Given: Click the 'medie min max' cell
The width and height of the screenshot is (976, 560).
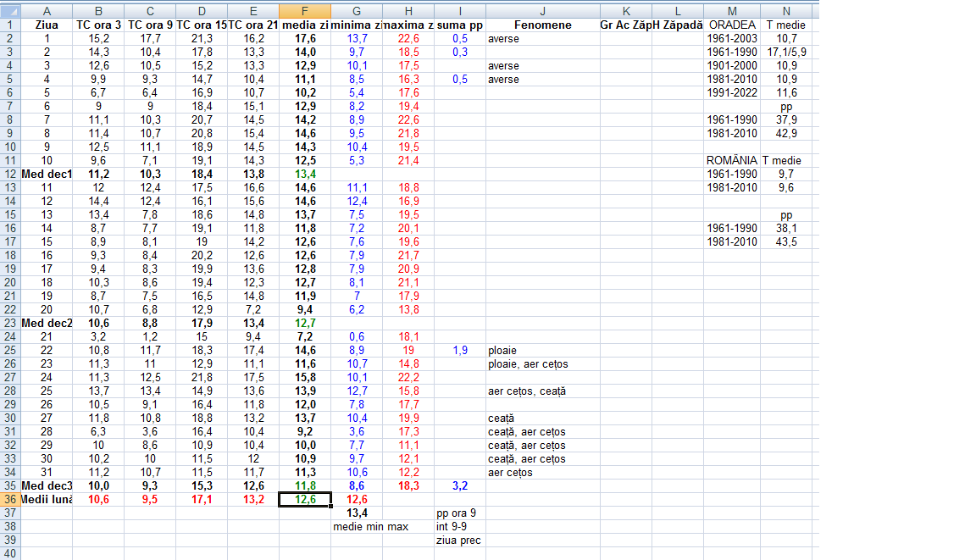Looking at the screenshot, I should (371, 527).
